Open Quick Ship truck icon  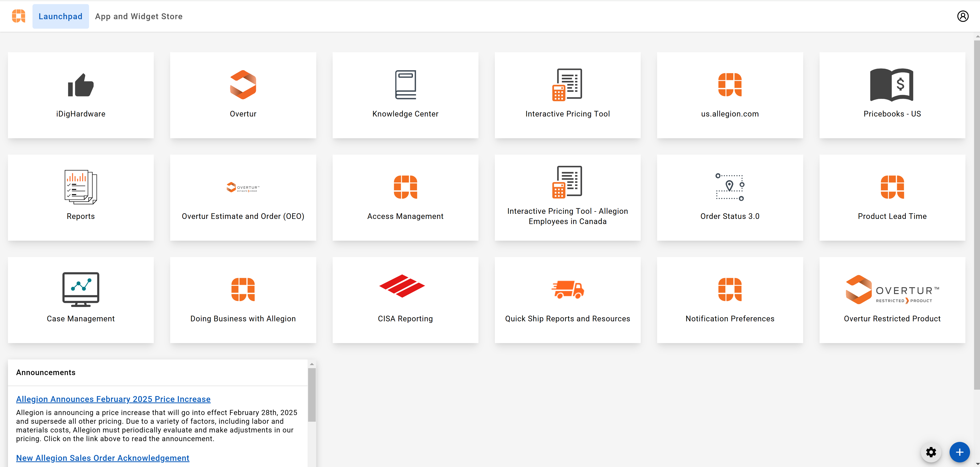tap(568, 290)
